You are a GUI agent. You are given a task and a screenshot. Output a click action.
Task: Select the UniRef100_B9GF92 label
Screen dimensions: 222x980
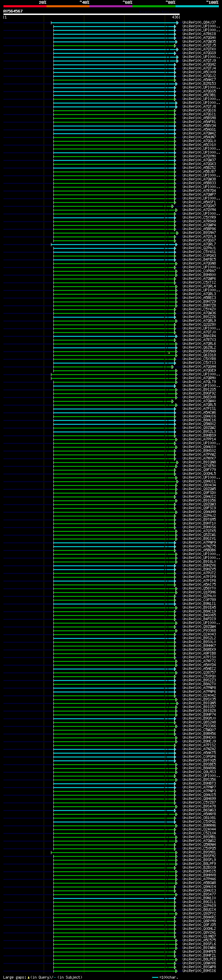[199, 394]
